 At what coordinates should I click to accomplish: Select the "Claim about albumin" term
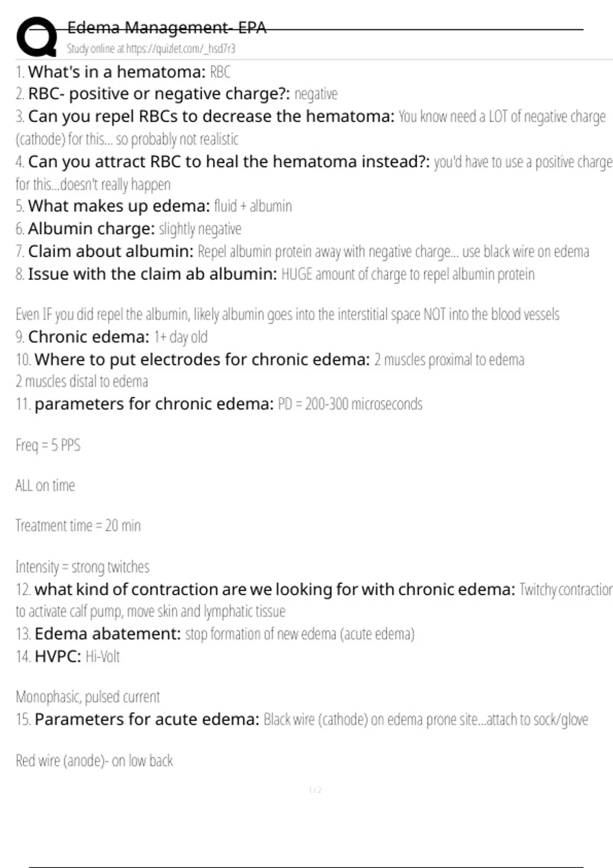tap(111, 251)
